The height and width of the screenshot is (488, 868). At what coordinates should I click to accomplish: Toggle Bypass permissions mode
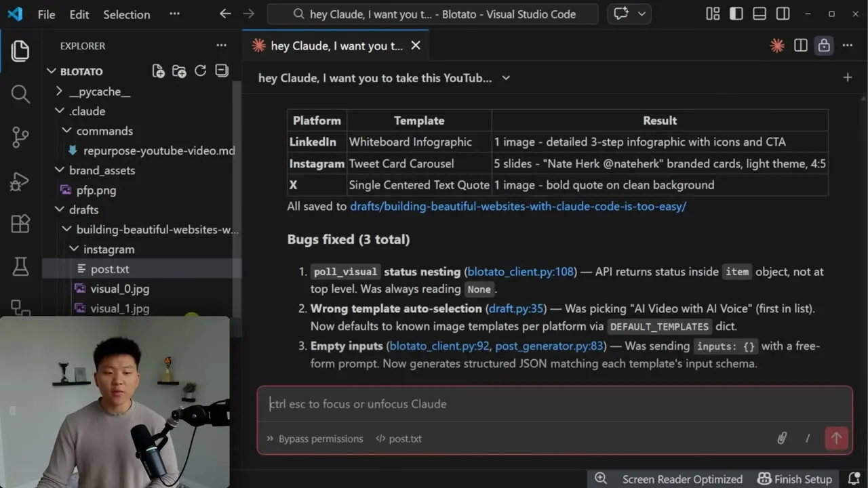click(315, 439)
